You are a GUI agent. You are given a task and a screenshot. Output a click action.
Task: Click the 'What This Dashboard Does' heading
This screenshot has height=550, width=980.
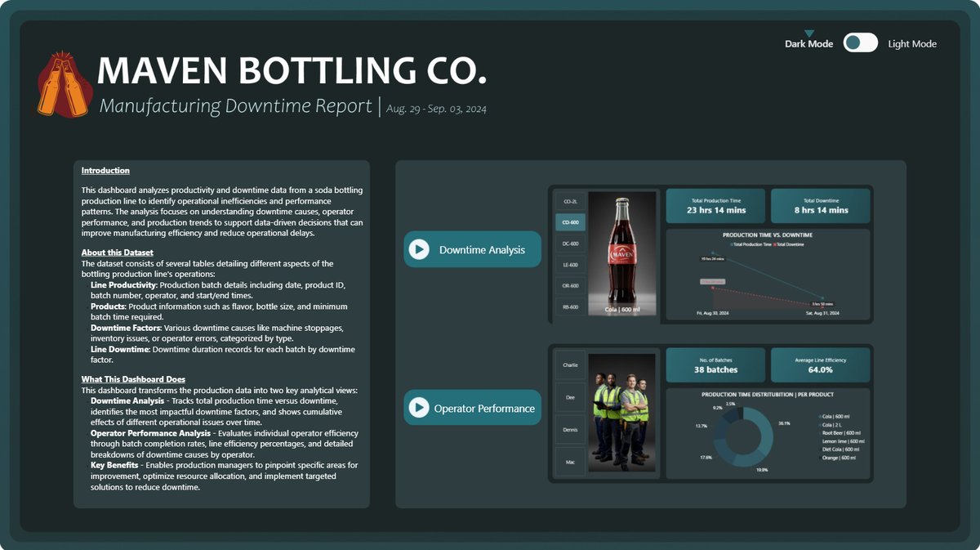(x=133, y=379)
